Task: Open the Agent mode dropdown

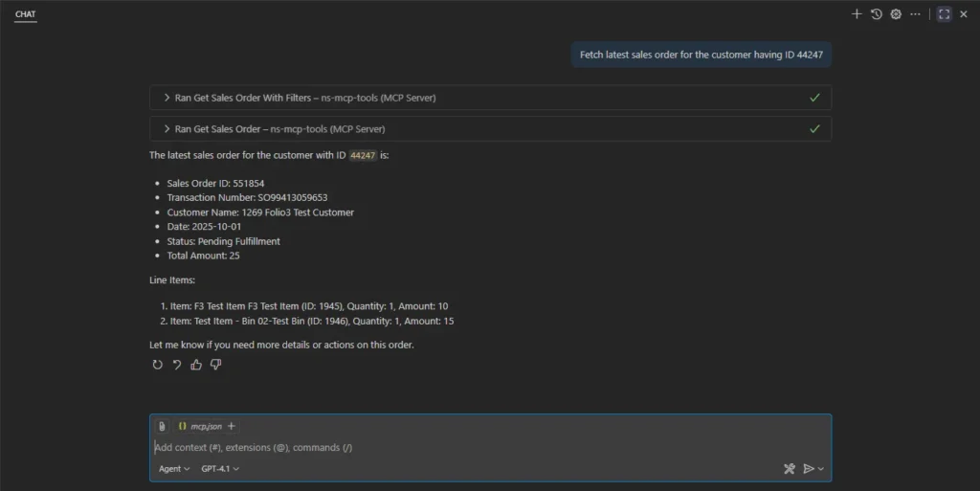Action: [x=174, y=469]
